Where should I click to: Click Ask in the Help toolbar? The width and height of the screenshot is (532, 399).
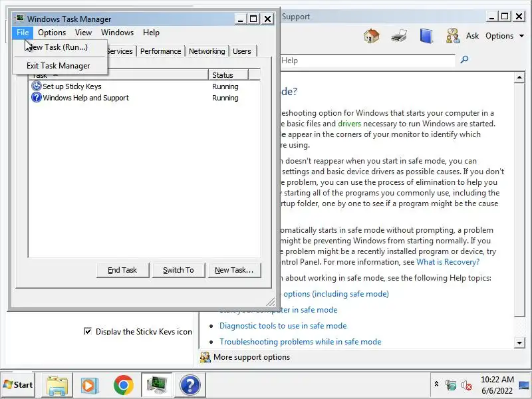(x=472, y=36)
